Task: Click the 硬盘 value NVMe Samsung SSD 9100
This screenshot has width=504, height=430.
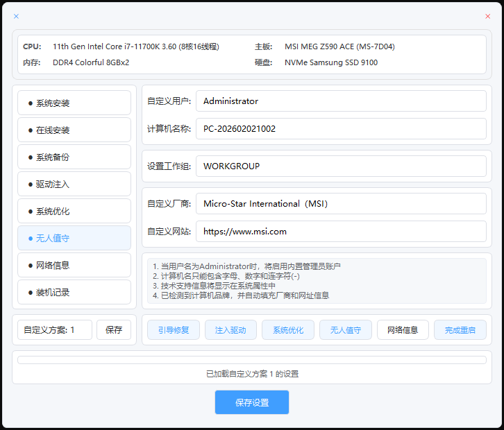Action: click(x=331, y=62)
